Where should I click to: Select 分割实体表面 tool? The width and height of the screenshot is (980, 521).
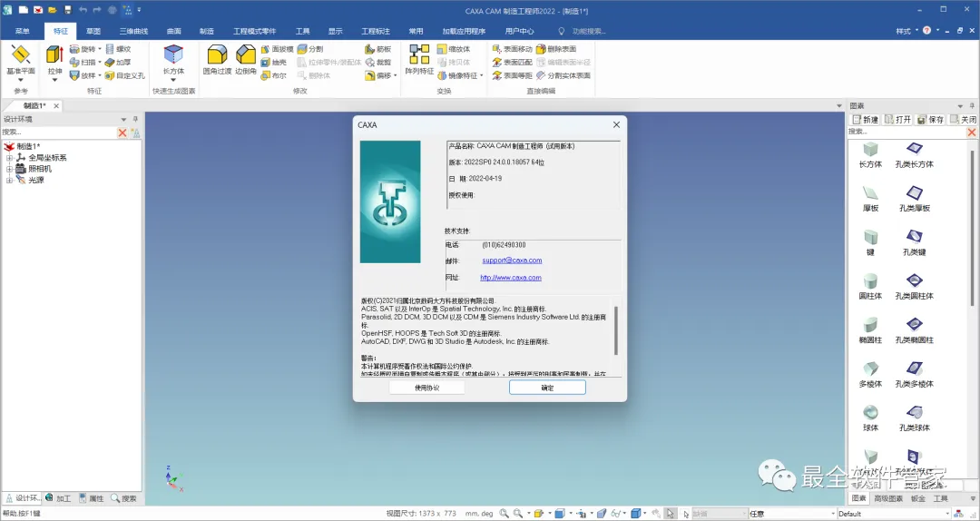click(563, 75)
